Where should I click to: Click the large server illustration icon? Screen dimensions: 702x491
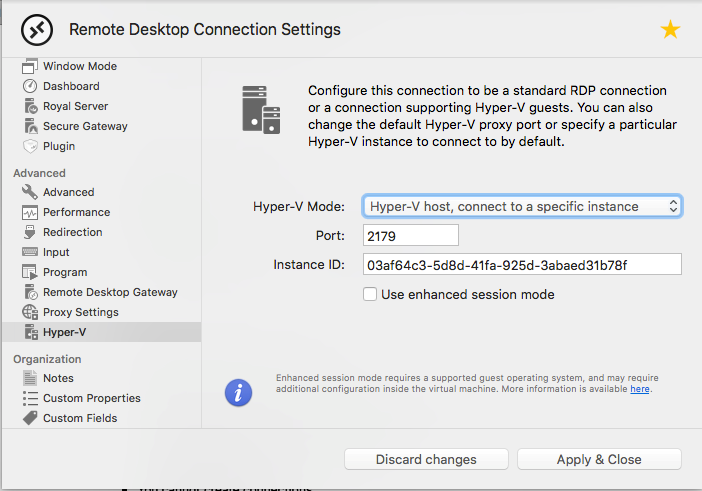pyautogui.click(x=261, y=110)
